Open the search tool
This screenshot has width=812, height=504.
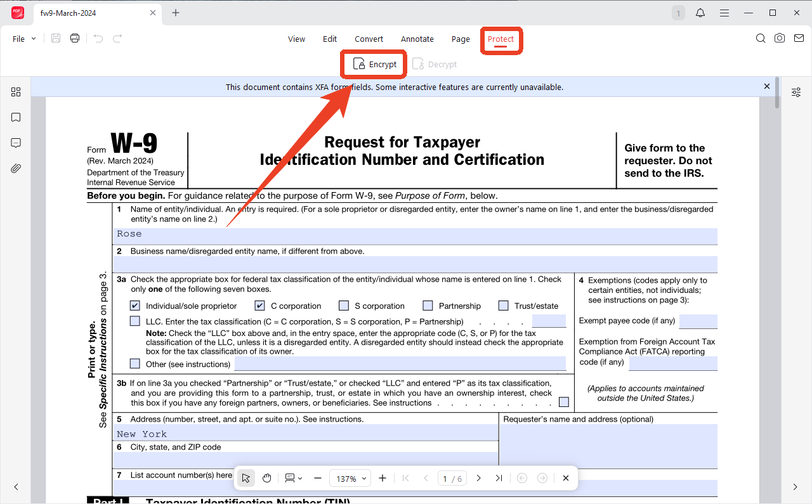(x=761, y=39)
